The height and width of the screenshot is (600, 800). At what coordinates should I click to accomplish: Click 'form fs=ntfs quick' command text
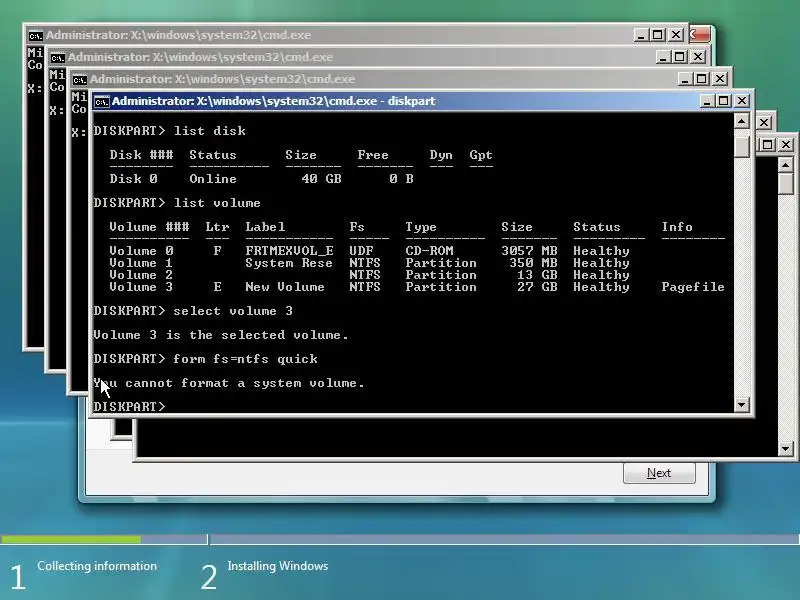[x=245, y=359]
